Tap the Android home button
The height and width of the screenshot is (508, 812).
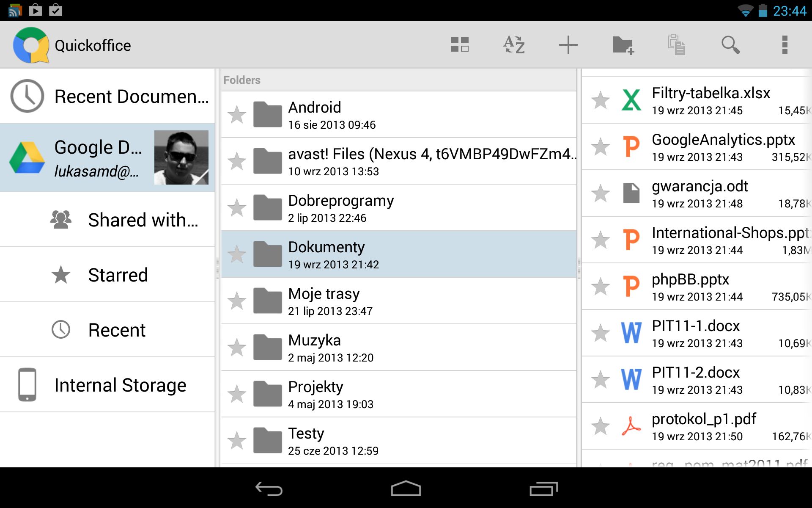pyautogui.click(x=406, y=489)
